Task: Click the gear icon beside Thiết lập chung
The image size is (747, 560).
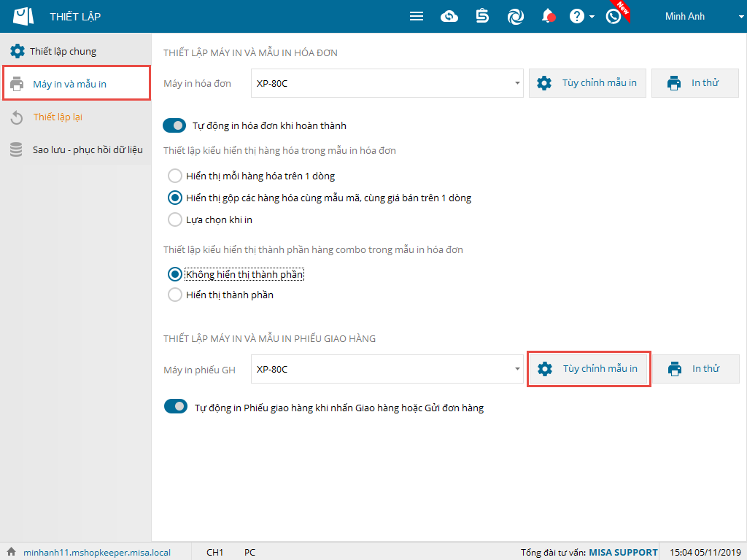Action: (x=18, y=51)
